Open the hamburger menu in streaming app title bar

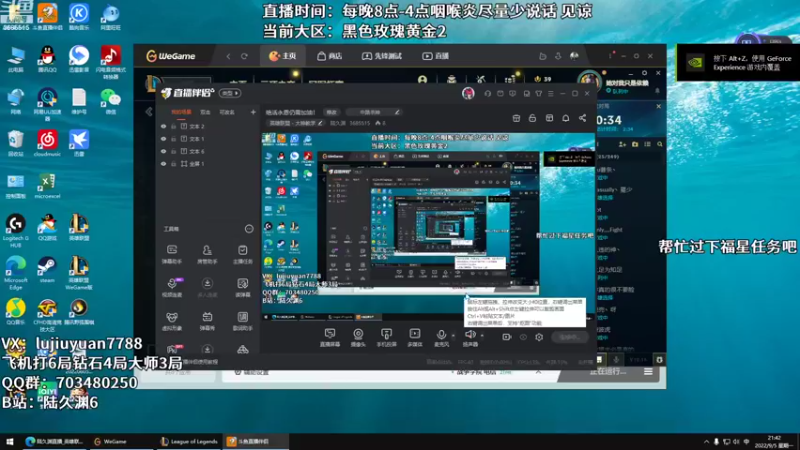[x=551, y=94]
